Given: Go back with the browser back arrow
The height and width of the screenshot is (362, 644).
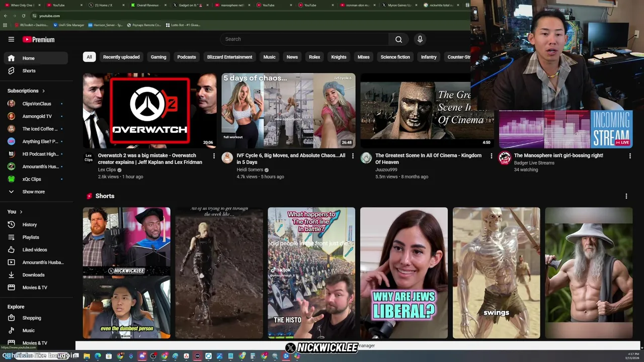Looking at the screenshot, I should coord(6,16).
